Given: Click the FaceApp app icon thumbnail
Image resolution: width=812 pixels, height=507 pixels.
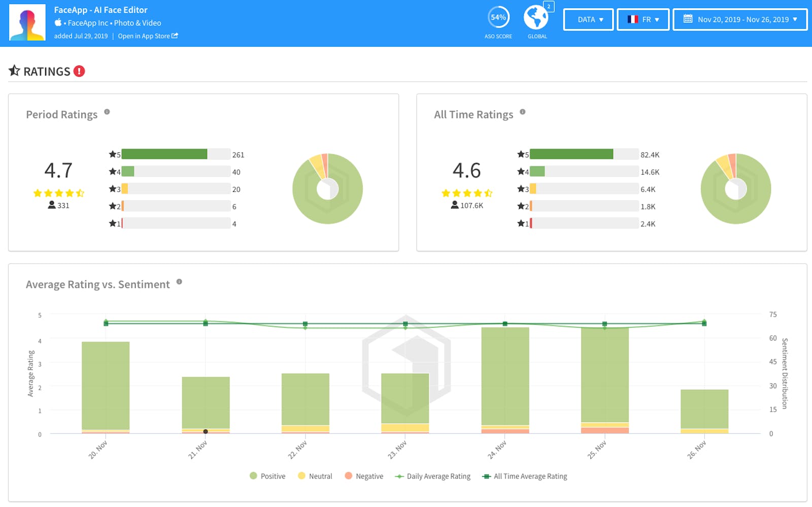Looking at the screenshot, I should click(27, 23).
